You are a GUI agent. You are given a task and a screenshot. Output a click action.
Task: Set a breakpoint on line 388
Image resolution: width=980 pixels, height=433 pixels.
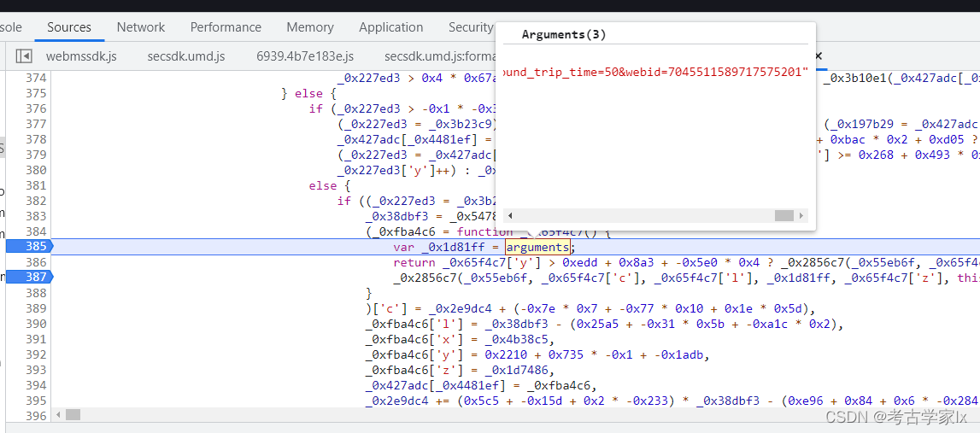(x=36, y=292)
